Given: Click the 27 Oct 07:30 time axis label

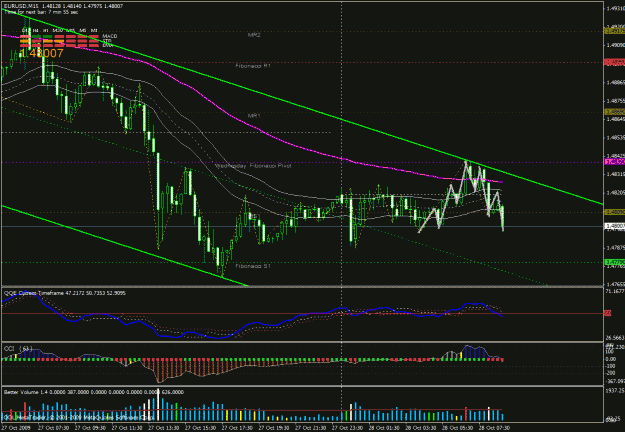Looking at the screenshot, I should coord(53,428).
